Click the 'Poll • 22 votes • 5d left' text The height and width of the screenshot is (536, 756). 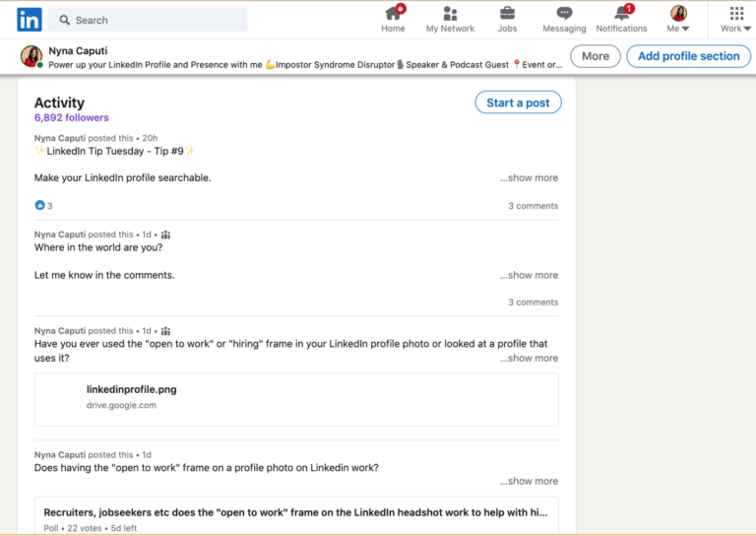click(x=91, y=528)
